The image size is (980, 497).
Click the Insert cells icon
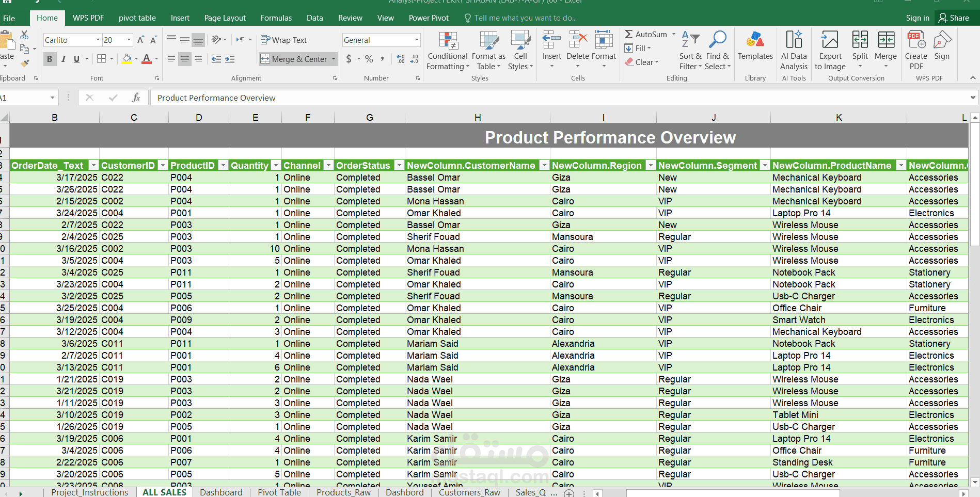pyautogui.click(x=551, y=39)
